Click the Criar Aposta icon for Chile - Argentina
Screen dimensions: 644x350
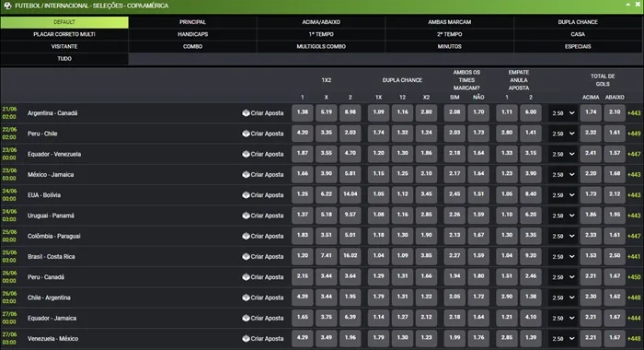pos(246,297)
